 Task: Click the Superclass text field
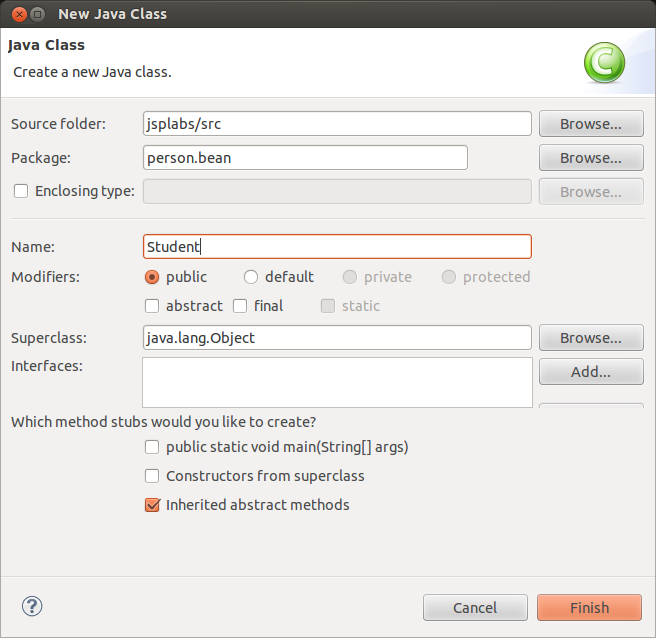(337, 338)
